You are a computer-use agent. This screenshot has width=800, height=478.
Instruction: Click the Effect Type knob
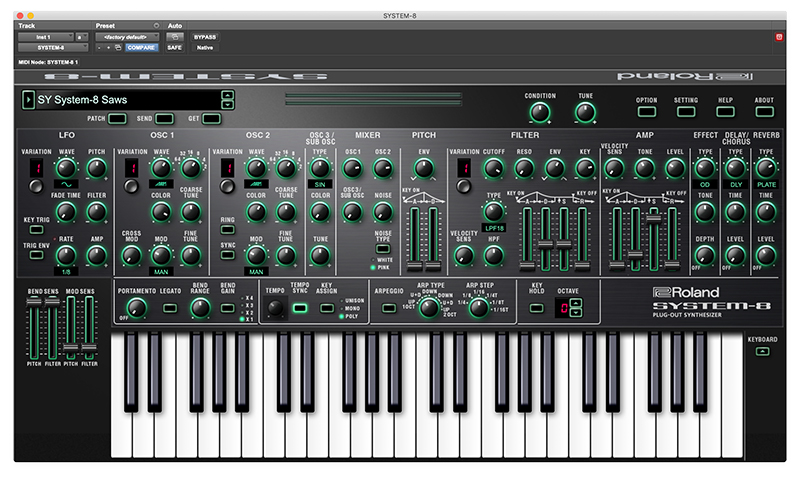[705, 168]
